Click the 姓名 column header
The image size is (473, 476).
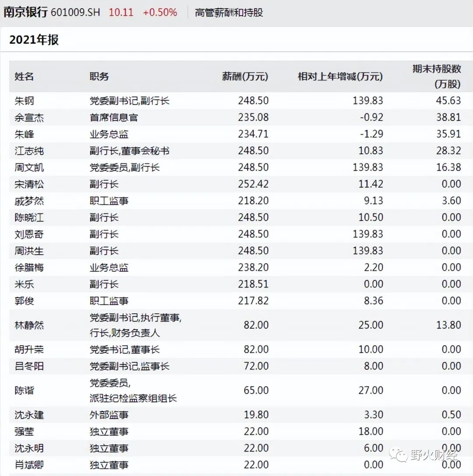click(24, 77)
